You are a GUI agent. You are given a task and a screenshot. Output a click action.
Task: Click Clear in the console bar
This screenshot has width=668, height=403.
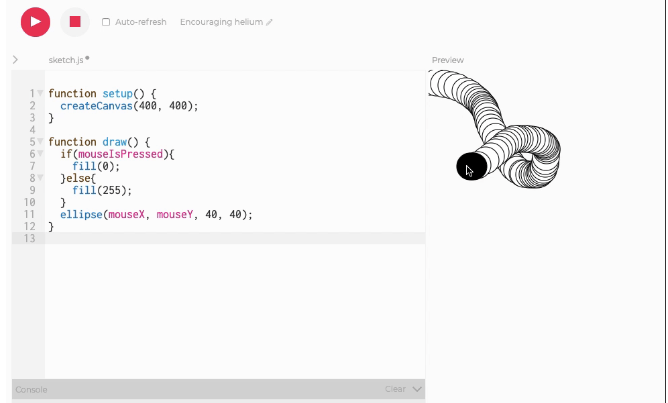[x=395, y=389]
